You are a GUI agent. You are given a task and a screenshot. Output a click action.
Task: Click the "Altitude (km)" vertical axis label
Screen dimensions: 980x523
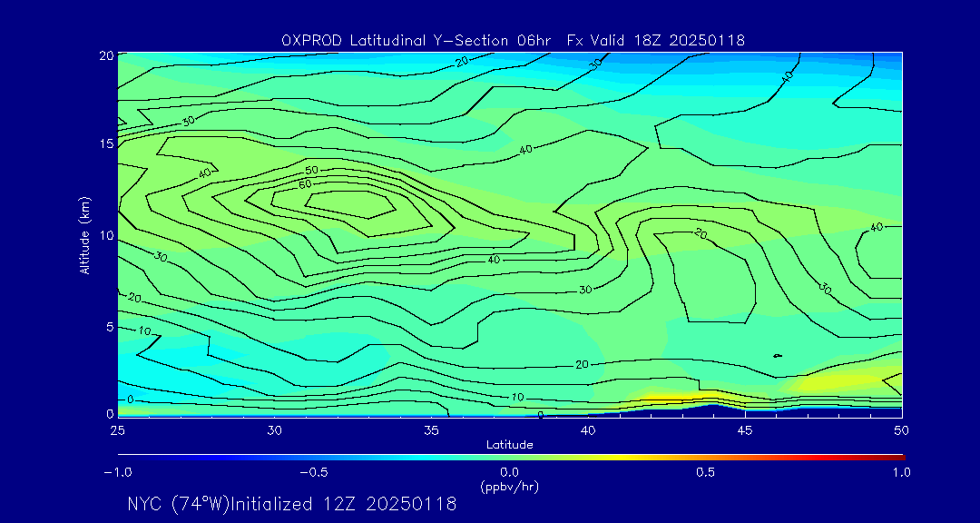(x=85, y=235)
